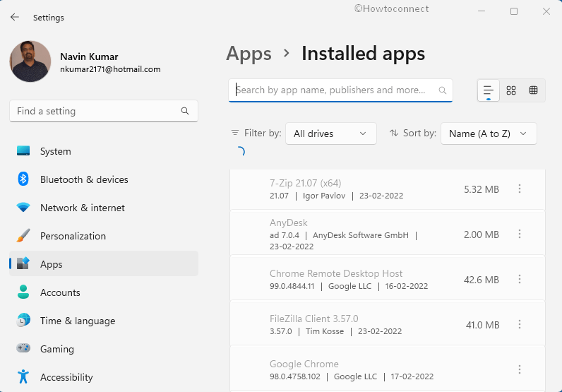Open Personalization in sidebar
562x392 pixels.
coord(104,236)
